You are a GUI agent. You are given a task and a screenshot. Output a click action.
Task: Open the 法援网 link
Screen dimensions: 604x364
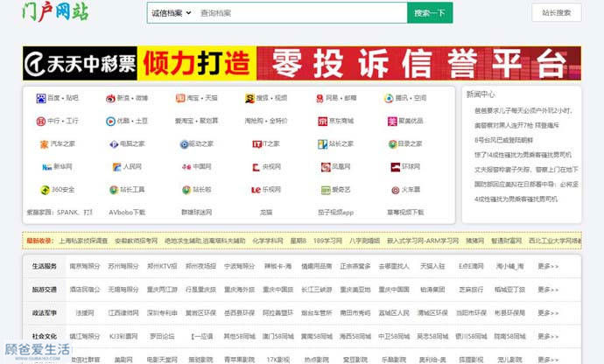[85, 313]
